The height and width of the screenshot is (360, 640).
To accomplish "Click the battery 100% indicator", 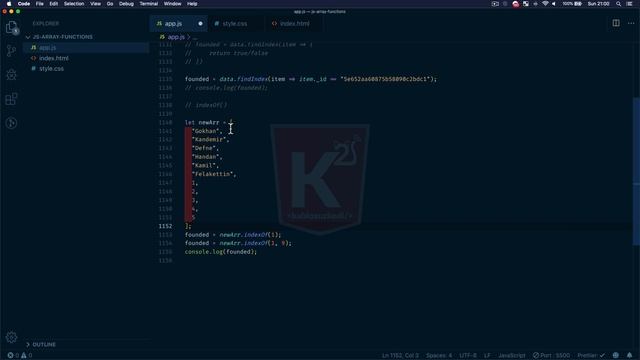I will 572,4.
